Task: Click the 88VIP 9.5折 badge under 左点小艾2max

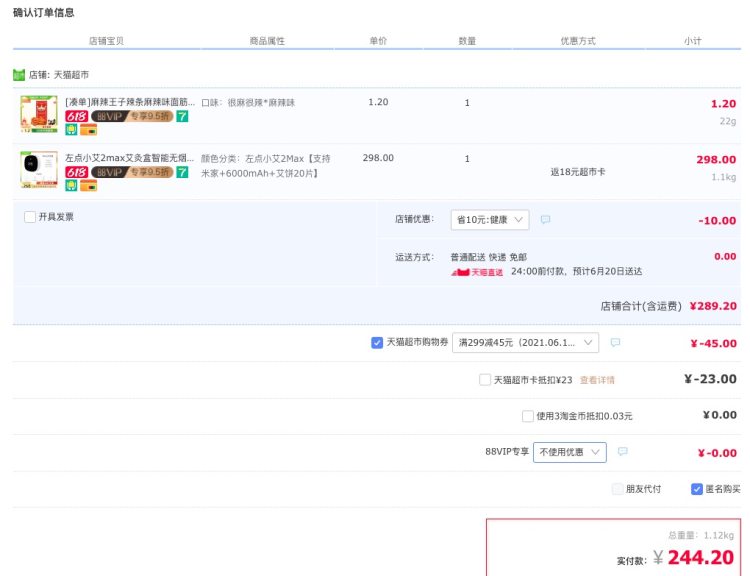Action: pyautogui.click(x=132, y=172)
